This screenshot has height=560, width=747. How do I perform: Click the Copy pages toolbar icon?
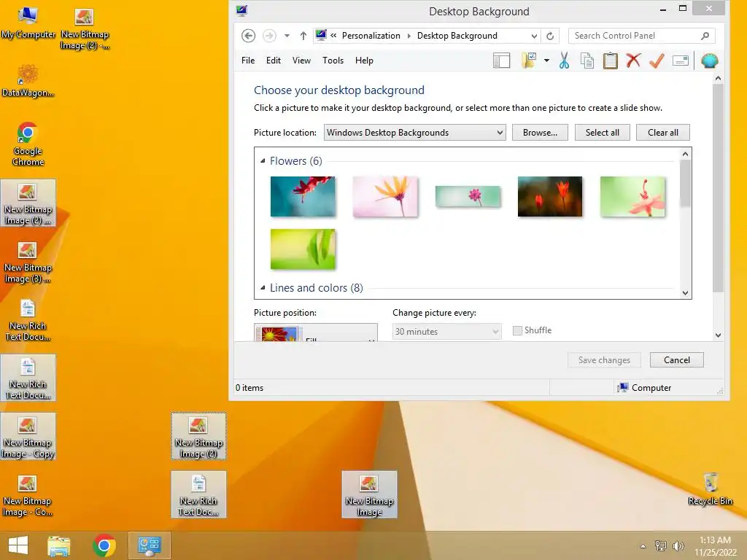click(587, 61)
